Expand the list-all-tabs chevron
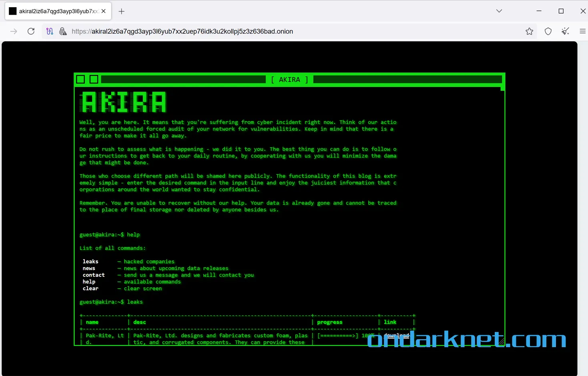Viewport: 588px width, 376px height. 499,11
